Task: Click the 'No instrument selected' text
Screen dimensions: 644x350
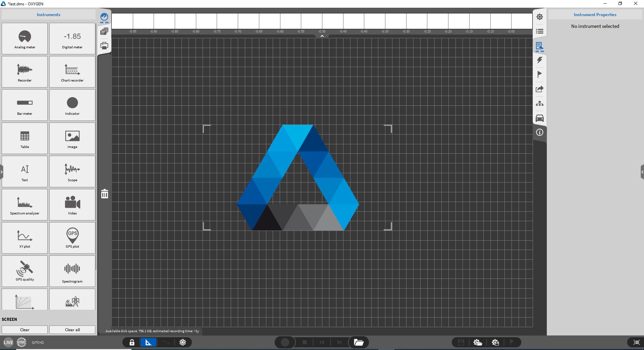Action: [595, 26]
